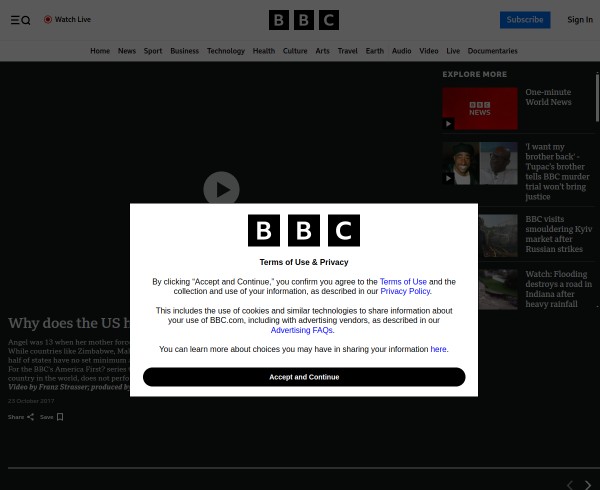Open the Indiana flooding video thumbnail
This screenshot has width=600, height=490.
[498, 289]
